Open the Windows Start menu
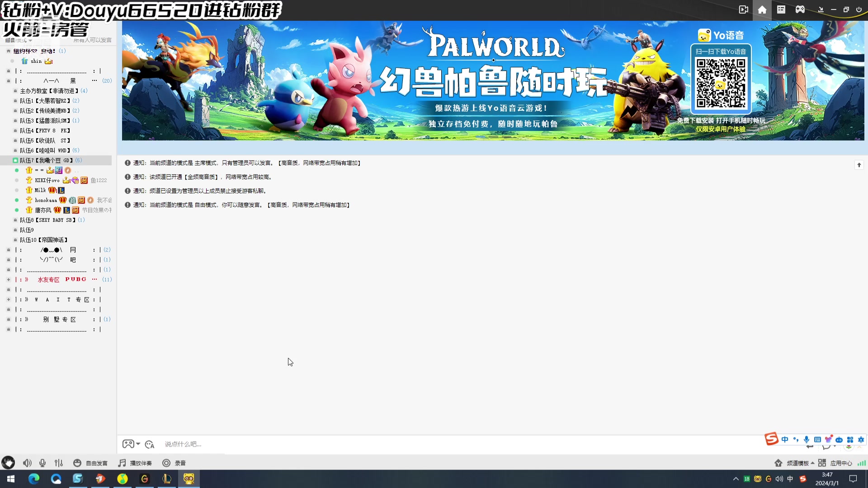 (x=11, y=479)
